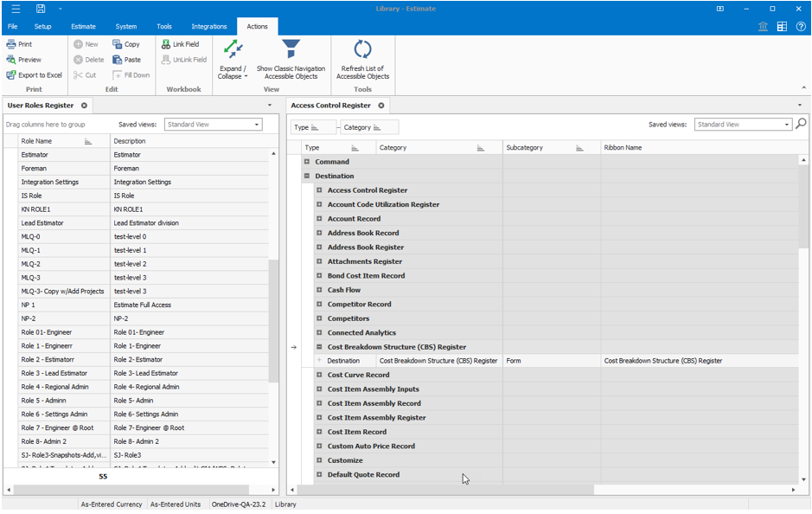Collapse the Cost Breakdown Structure (CBS) Register node
The width and height of the screenshot is (812, 514).
coord(319,347)
